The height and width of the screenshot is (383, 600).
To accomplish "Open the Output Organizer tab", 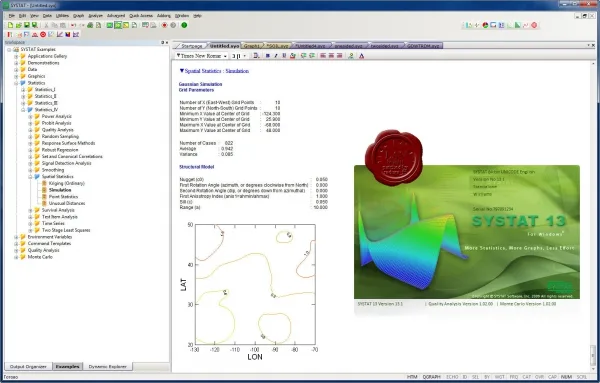I will tap(28, 367).
